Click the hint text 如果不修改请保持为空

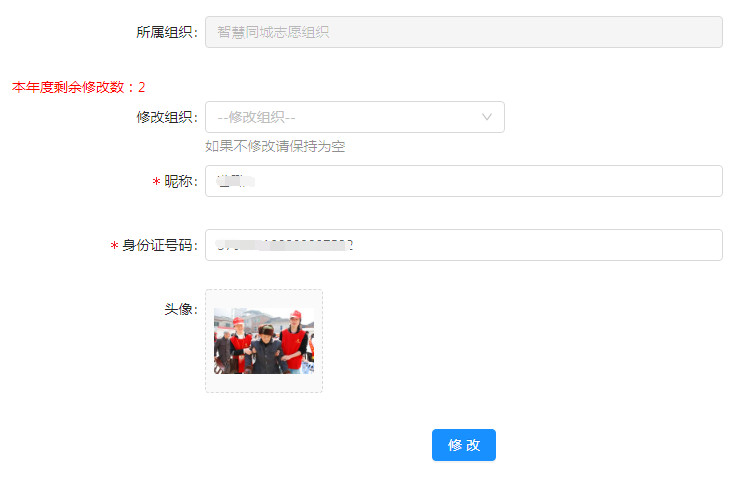(275, 146)
